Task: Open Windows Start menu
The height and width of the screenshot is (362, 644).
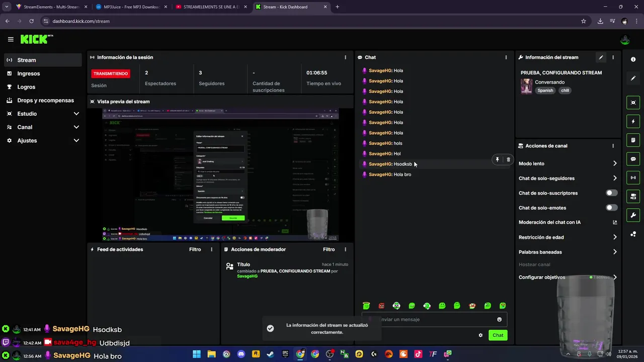Action: pyautogui.click(x=197, y=354)
